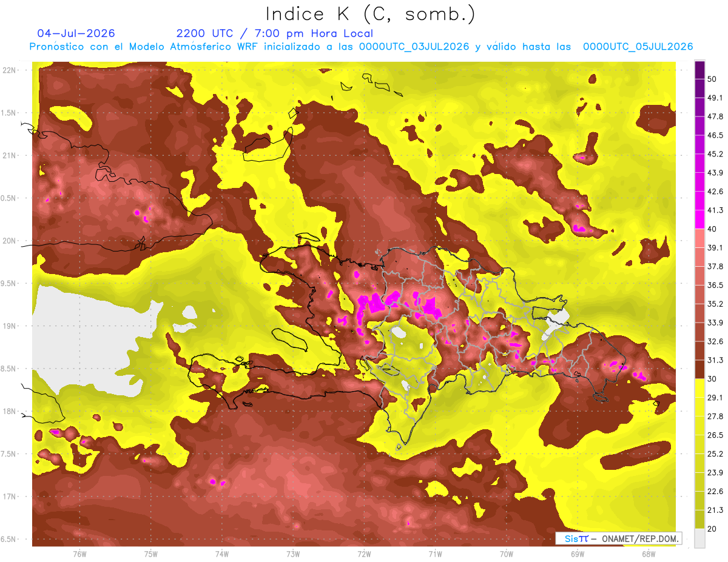Click the longitude label 73W
Screen dimensions: 728x562
point(293,554)
